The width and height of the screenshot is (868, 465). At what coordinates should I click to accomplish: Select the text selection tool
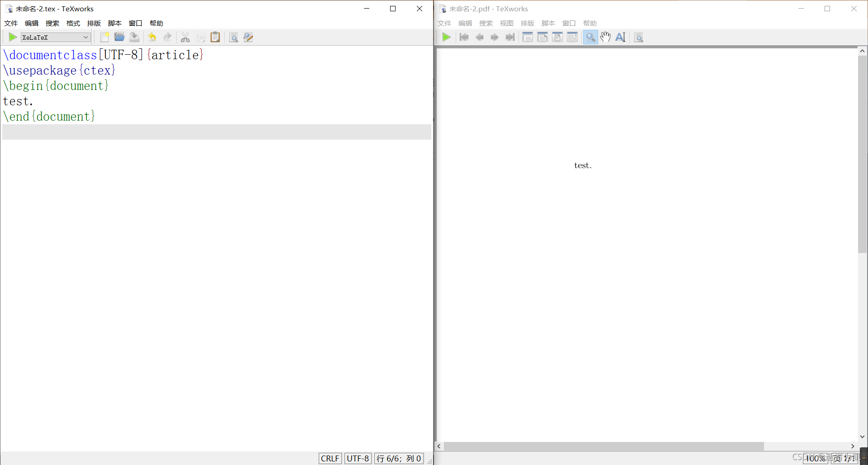(x=620, y=37)
